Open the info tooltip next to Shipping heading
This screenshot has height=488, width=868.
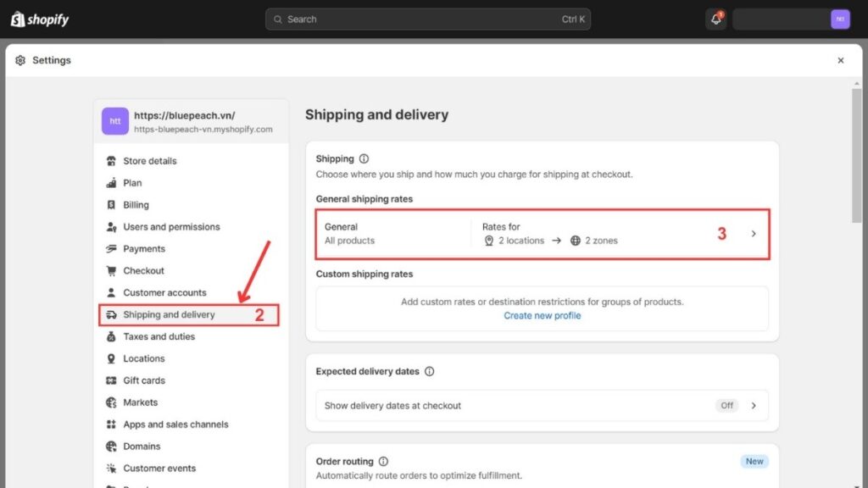362,158
